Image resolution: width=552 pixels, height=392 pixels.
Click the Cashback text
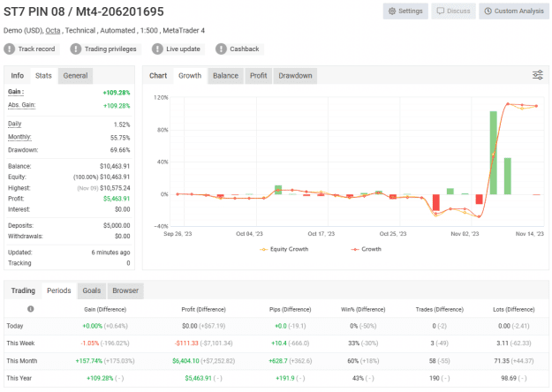245,49
